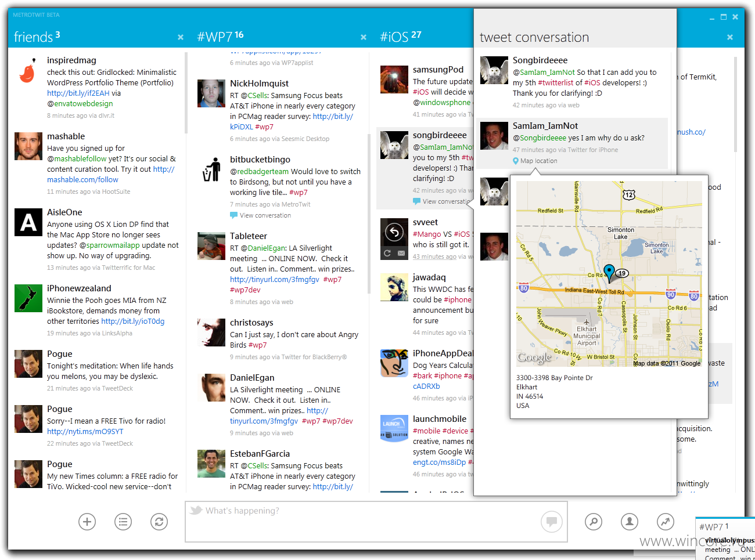Open the @windowsphone mention in samsungPod's tweet
755x560 pixels.
click(442, 102)
